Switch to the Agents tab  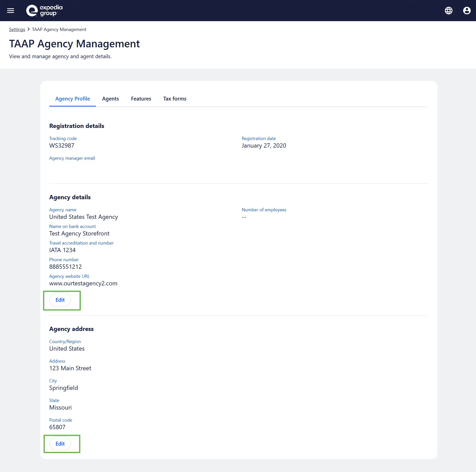pos(111,98)
